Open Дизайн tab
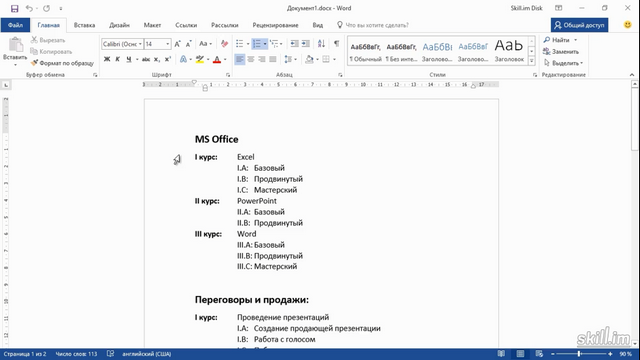 click(x=119, y=25)
